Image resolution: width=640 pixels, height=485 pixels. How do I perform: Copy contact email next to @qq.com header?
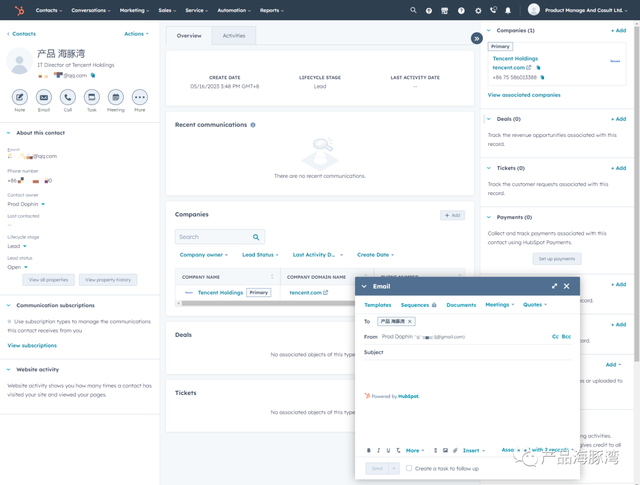[x=93, y=75]
